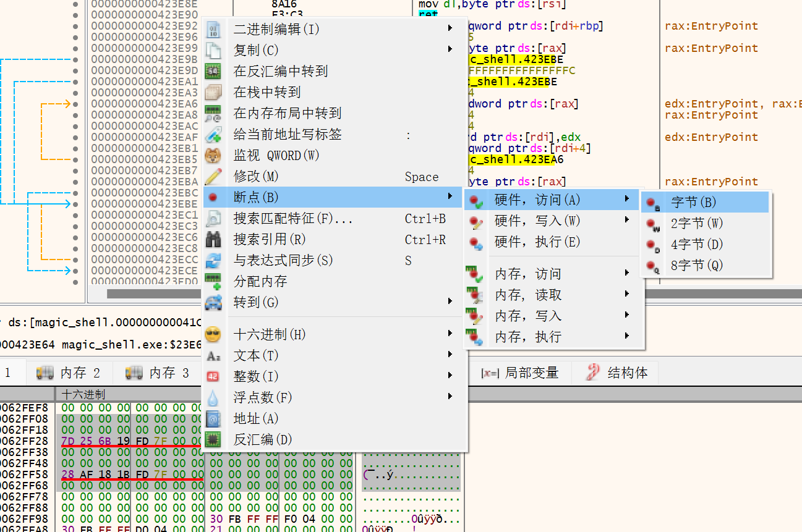Click the memory-plus icon beside 分配内存
Screen dimensions: 802x532
[213, 281]
